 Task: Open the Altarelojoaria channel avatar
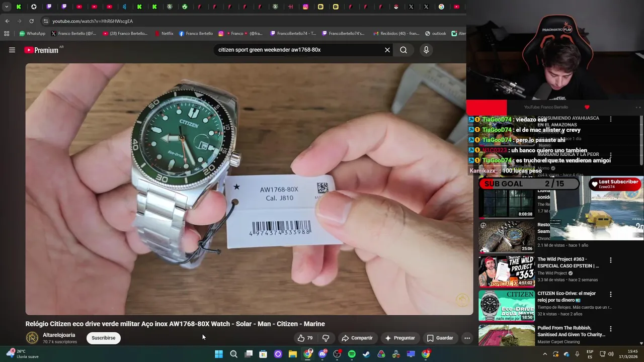[x=32, y=338]
